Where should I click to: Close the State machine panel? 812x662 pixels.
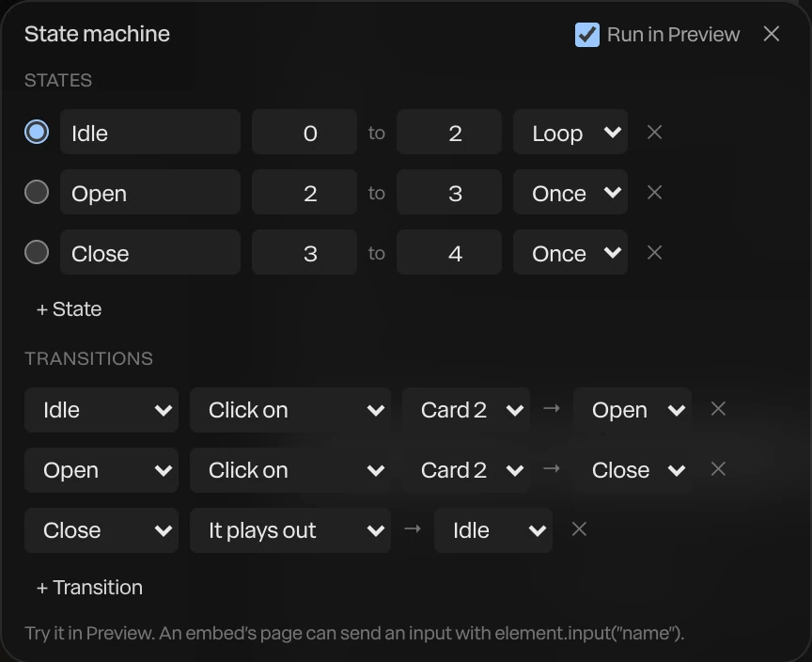click(x=771, y=34)
